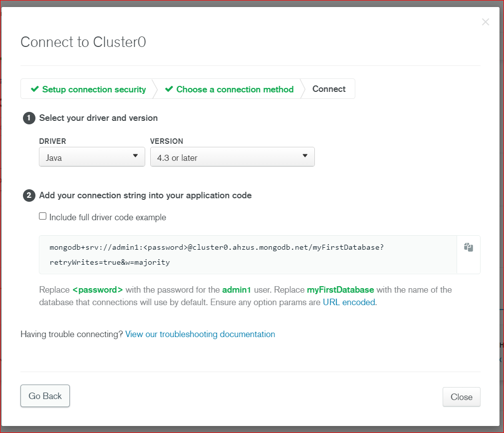504x433 pixels.
Task: Copy the connection string using clipboard icon
Action: (468, 247)
